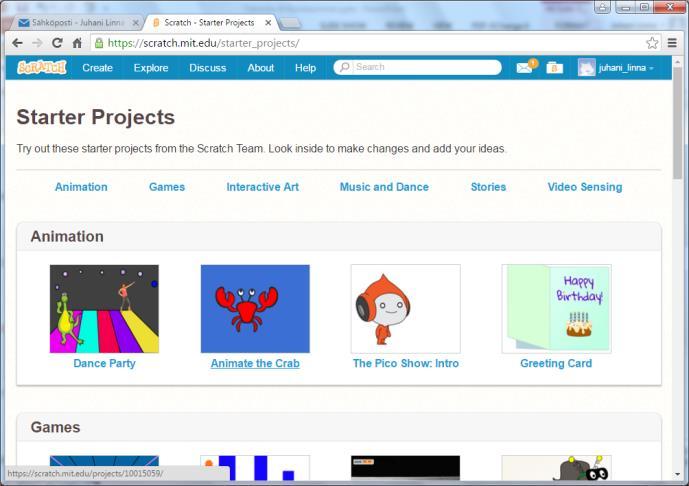Click the Animation section heading
The width and height of the screenshot is (689, 486).
[x=67, y=236]
